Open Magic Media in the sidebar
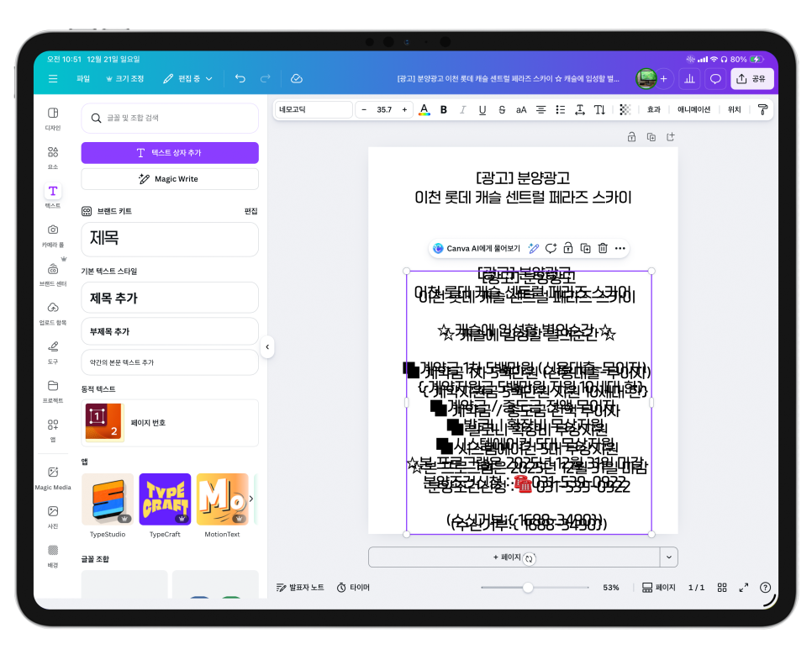The width and height of the screenshot is (812, 660). [53, 478]
